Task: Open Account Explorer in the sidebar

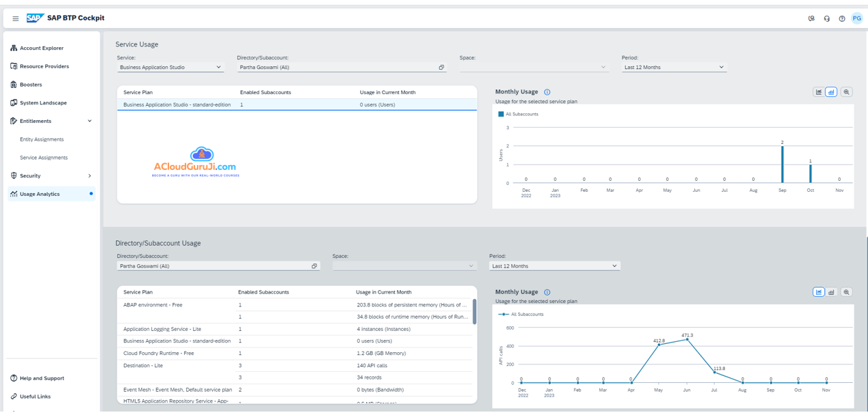Action: tap(42, 48)
